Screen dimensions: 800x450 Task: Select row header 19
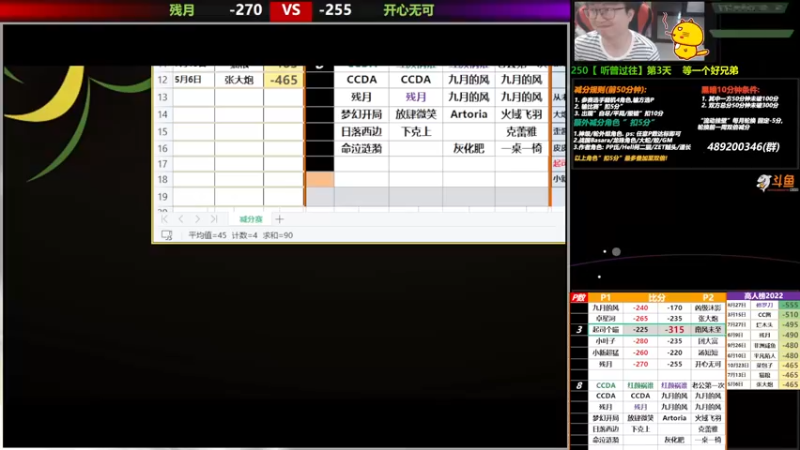163,196
